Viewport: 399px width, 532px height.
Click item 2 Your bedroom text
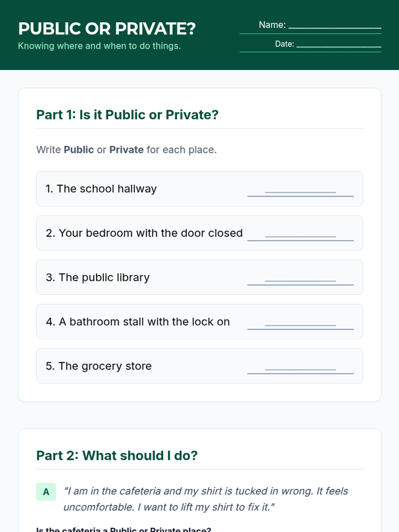pyautogui.click(x=144, y=233)
